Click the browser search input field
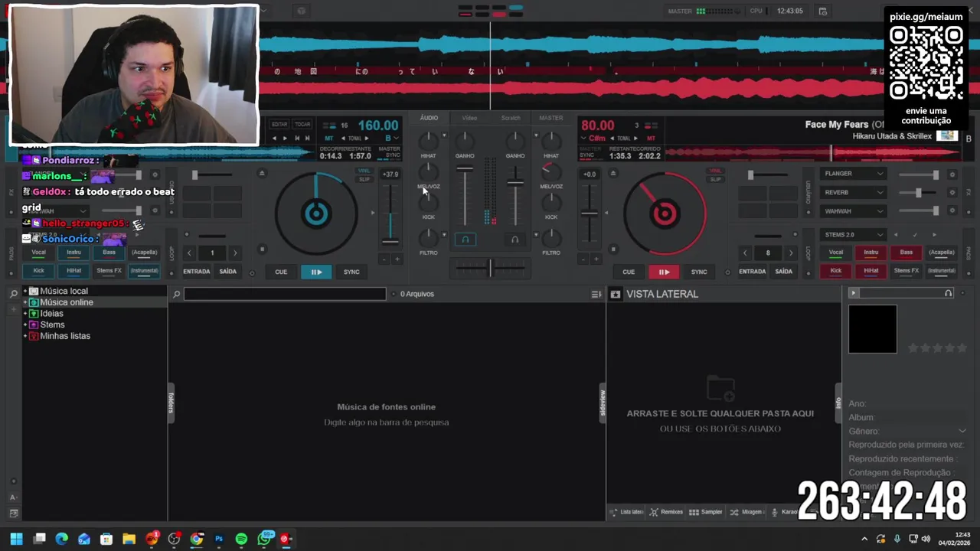Image resolution: width=980 pixels, height=551 pixels. [x=285, y=294]
